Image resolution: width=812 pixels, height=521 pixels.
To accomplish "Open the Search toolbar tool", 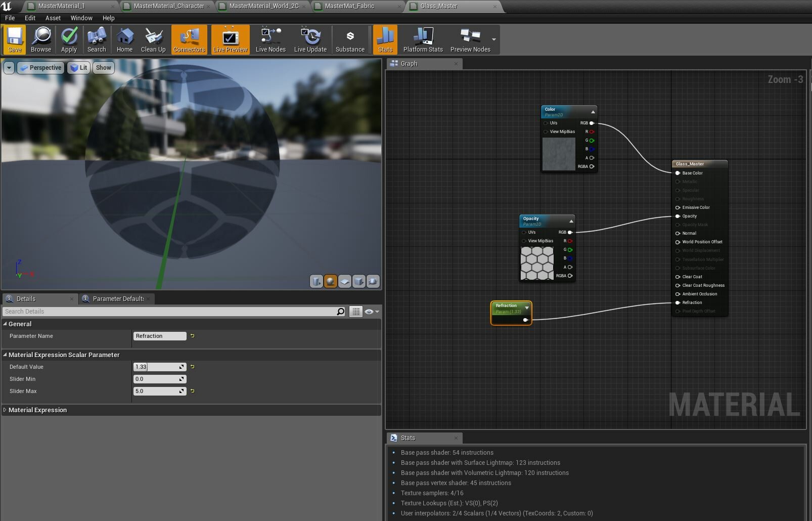I will 96,39.
